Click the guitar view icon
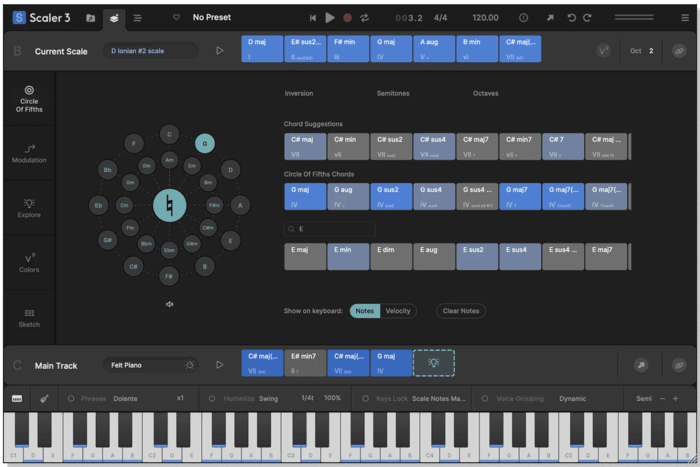This screenshot has width=700, height=467. 45,398
